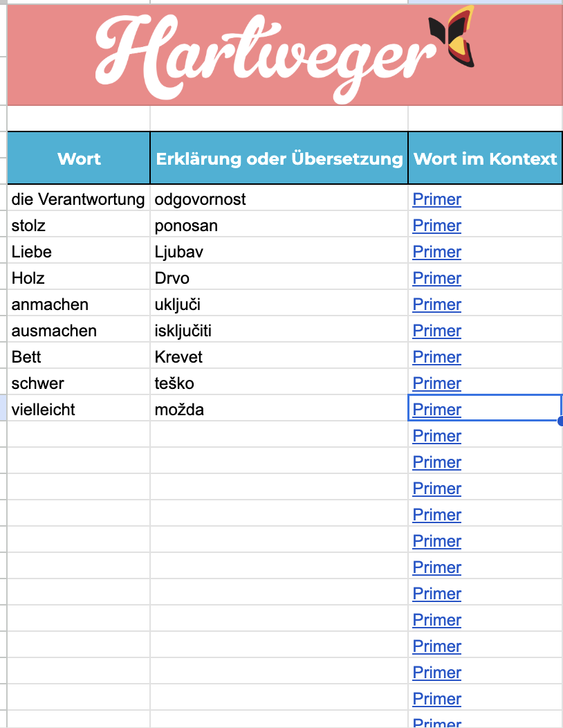Follow the Primer link beside "Krevet"

tap(436, 357)
